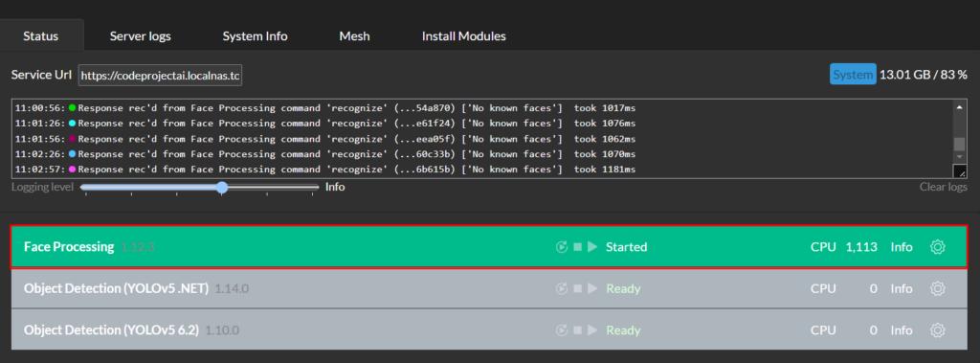Click the 13.01 GB / 83 % memory text
Screen dimensions: 980x363
924,75
